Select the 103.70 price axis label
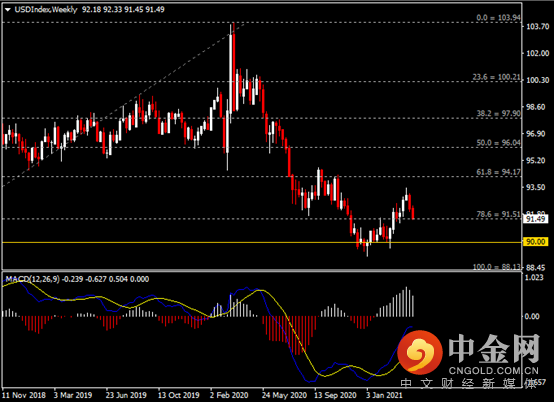Image resolution: width=554 pixels, height=402 pixels. 538,26
